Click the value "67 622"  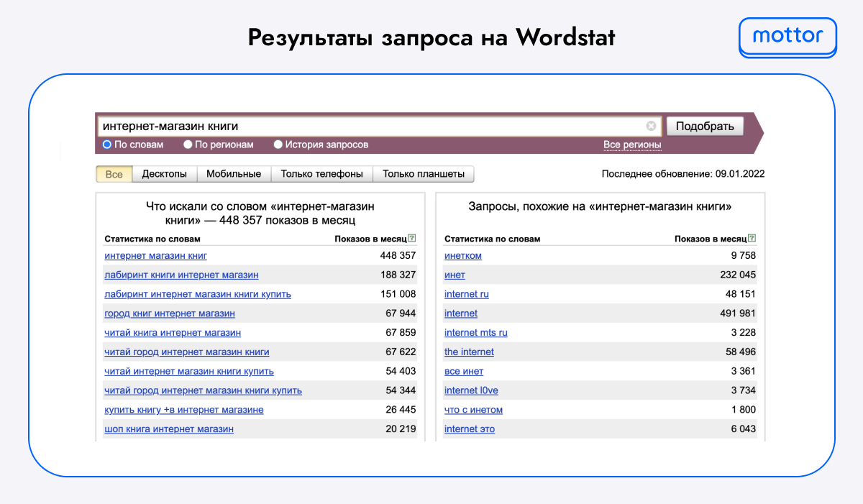coord(401,352)
